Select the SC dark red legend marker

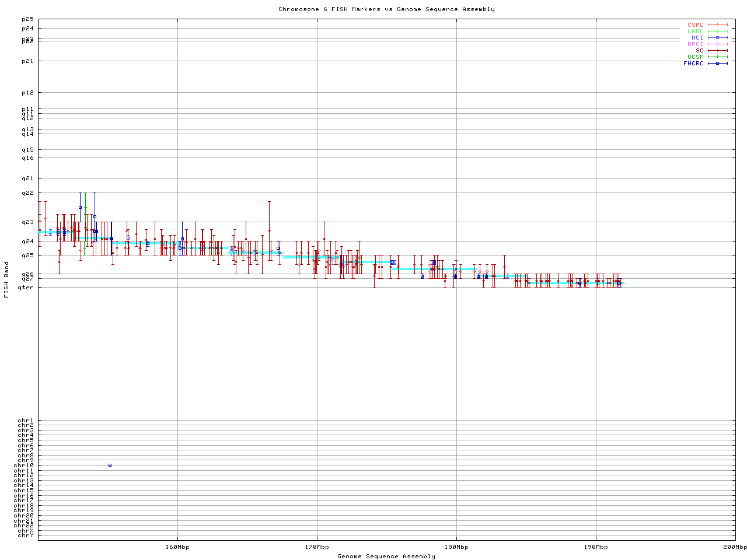click(x=717, y=51)
